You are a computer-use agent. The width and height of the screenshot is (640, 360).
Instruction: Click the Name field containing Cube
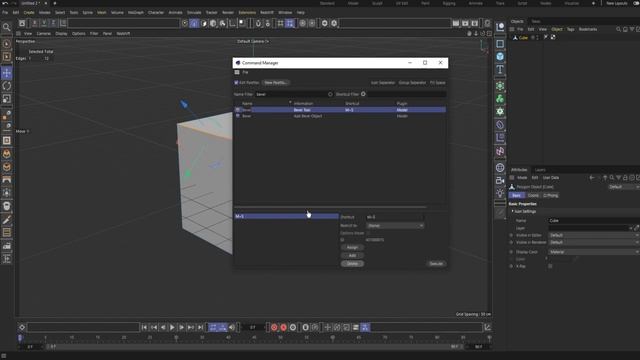594,220
